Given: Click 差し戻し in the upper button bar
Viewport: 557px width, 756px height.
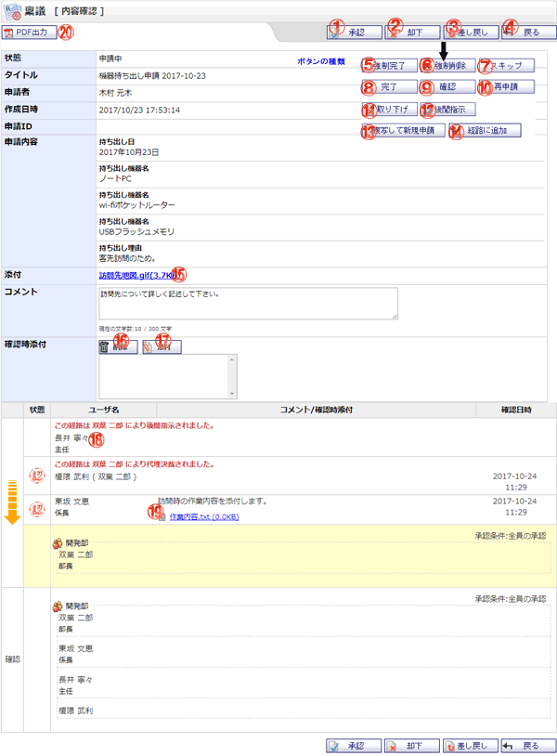Looking at the screenshot, I should [x=471, y=33].
